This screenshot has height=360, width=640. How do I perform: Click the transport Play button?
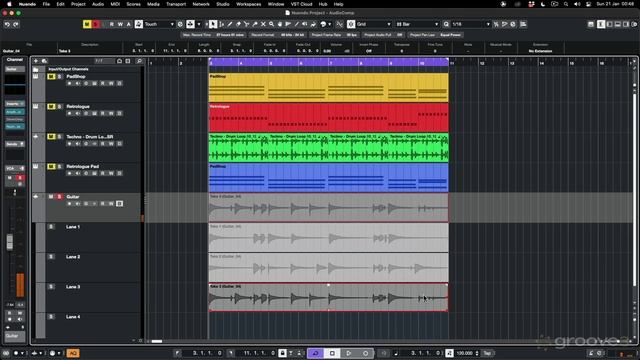349,353
